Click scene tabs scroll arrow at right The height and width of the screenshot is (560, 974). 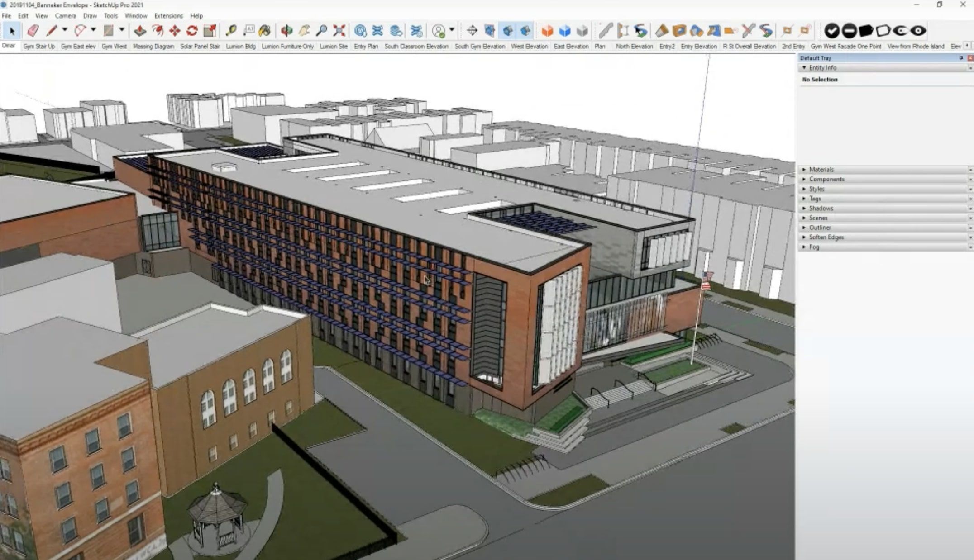click(967, 46)
